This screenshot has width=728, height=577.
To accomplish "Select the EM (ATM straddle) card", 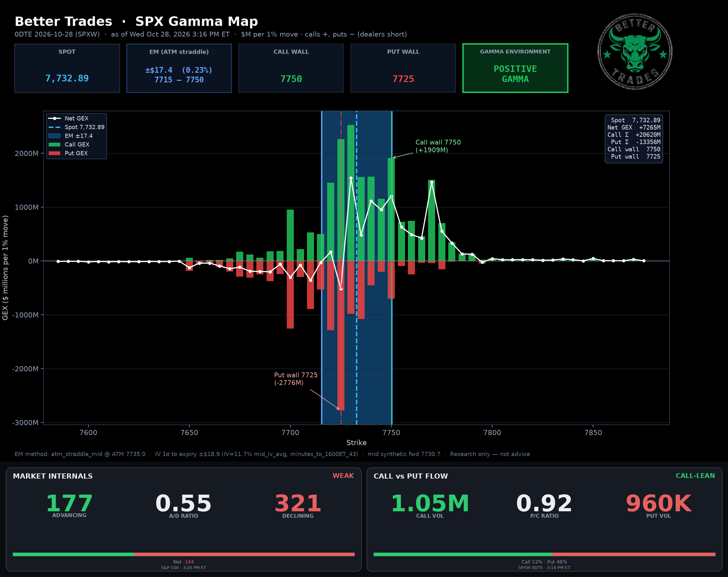I will (x=179, y=68).
